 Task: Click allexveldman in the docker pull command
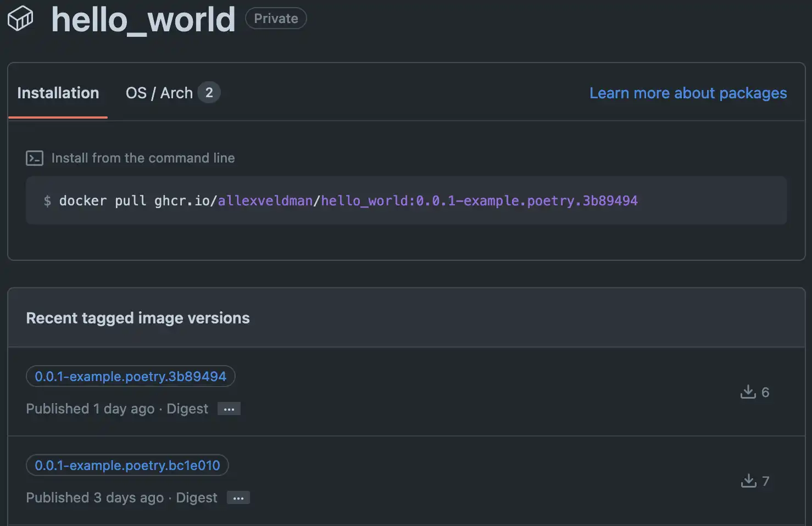pos(265,201)
